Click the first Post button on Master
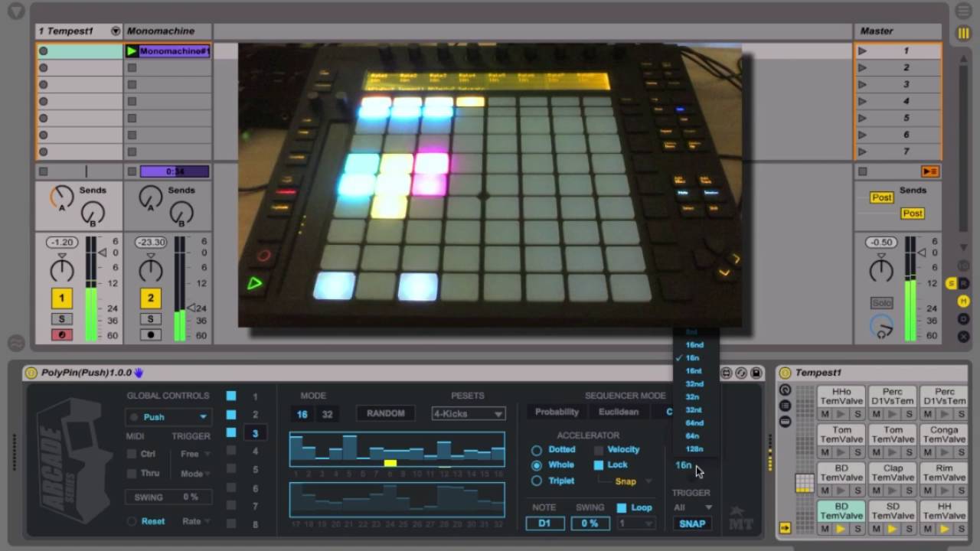Screen dimensions: 980x551 881,197
